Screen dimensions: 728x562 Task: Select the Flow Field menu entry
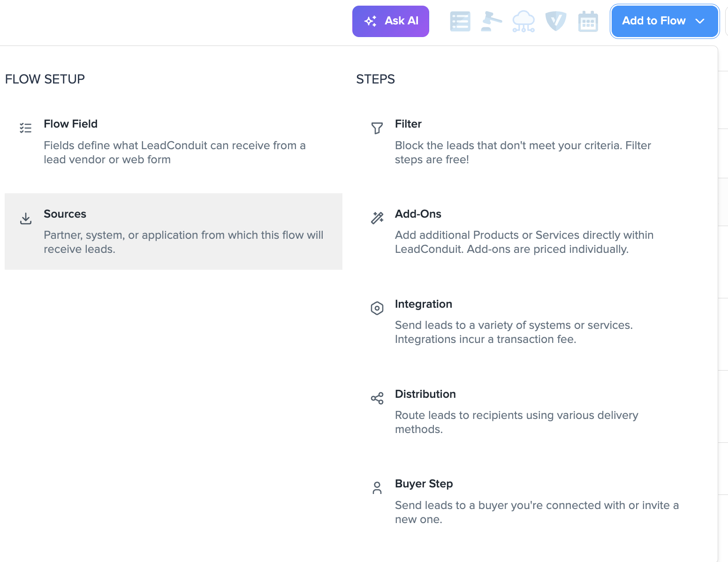point(174,141)
